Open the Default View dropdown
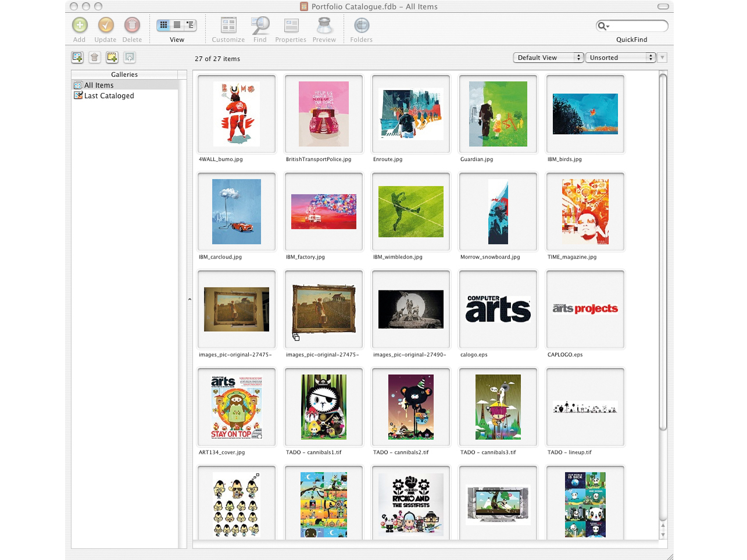 pyautogui.click(x=548, y=58)
